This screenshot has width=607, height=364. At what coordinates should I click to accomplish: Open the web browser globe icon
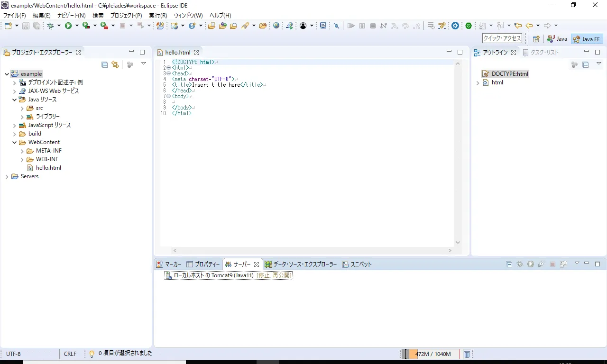pos(276,26)
